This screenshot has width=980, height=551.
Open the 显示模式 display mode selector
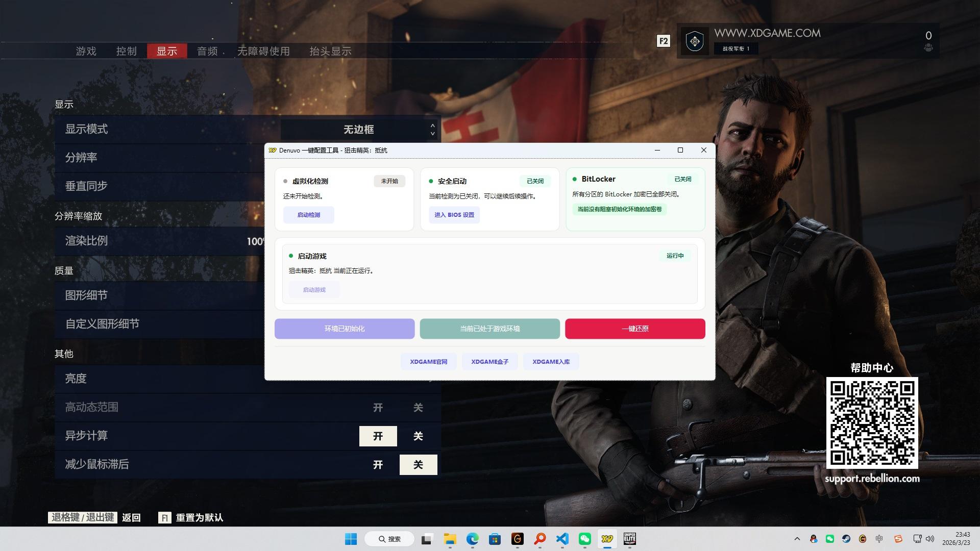[359, 130]
